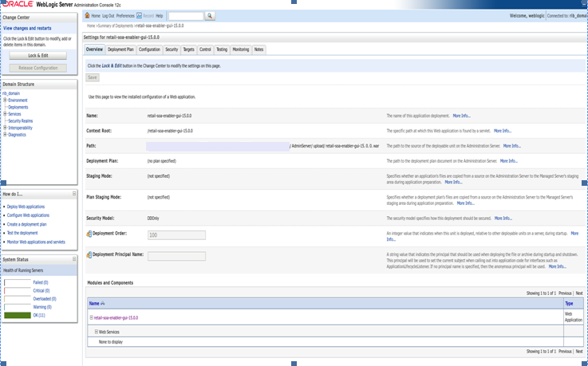This screenshot has height=366, width=588.
Task: Click the Overloaded (0) status link
Action: click(45, 299)
